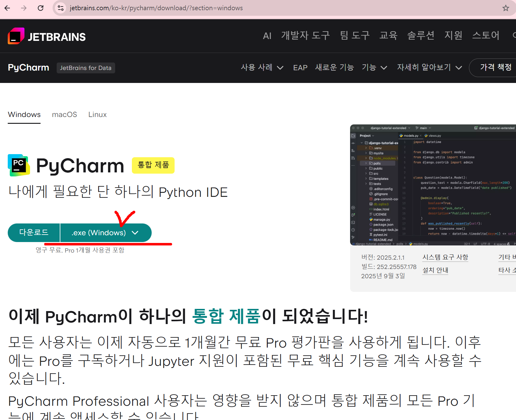Screen dimensions: 516x420
Task: Reload the page with refresh icon
Action: coord(41,8)
